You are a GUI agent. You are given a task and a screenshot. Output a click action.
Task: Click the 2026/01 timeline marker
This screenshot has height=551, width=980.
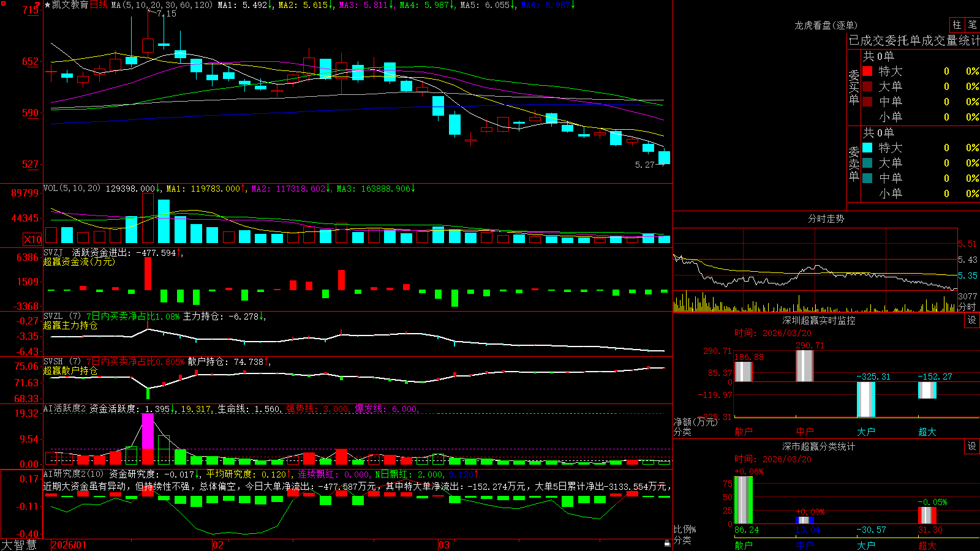[x=69, y=545]
